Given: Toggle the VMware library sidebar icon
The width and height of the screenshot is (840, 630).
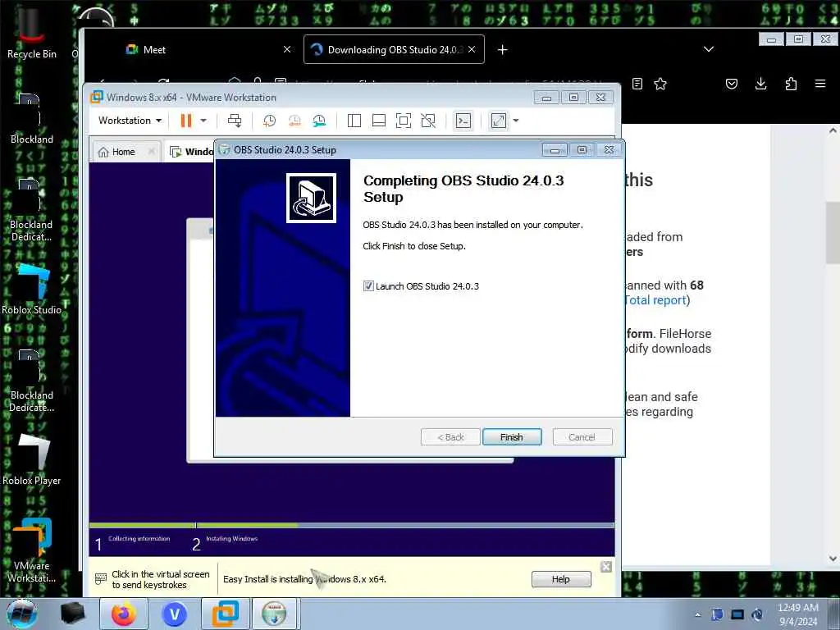Looking at the screenshot, I should click(354, 121).
